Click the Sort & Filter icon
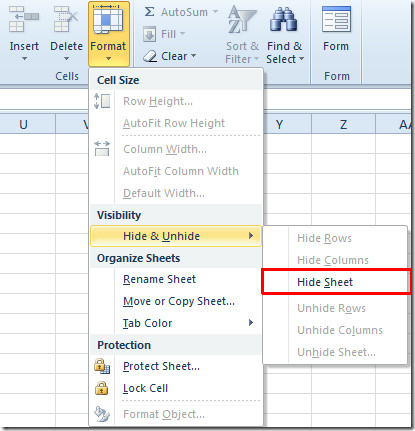Screen dimensions: 415x431 click(241, 20)
